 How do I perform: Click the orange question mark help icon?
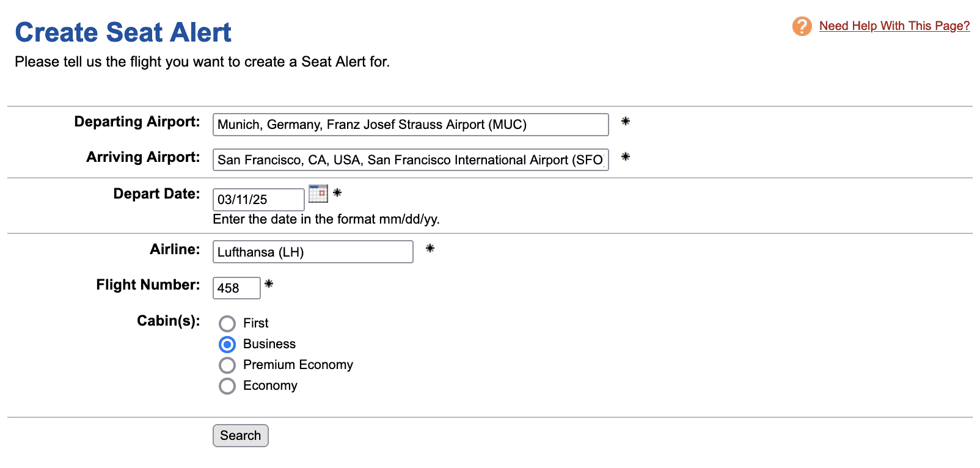pos(802,26)
